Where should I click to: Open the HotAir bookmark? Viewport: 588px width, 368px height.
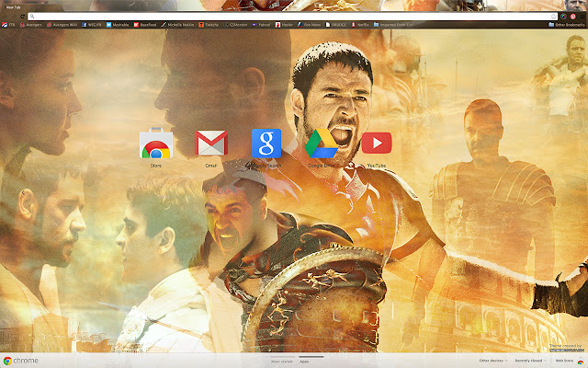(x=284, y=25)
